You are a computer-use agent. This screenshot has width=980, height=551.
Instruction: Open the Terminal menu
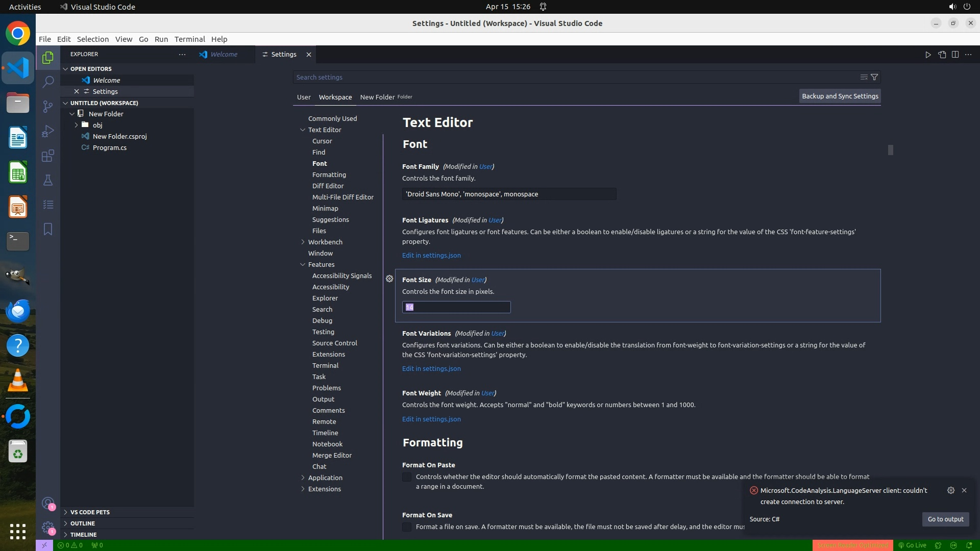(189, 39)
